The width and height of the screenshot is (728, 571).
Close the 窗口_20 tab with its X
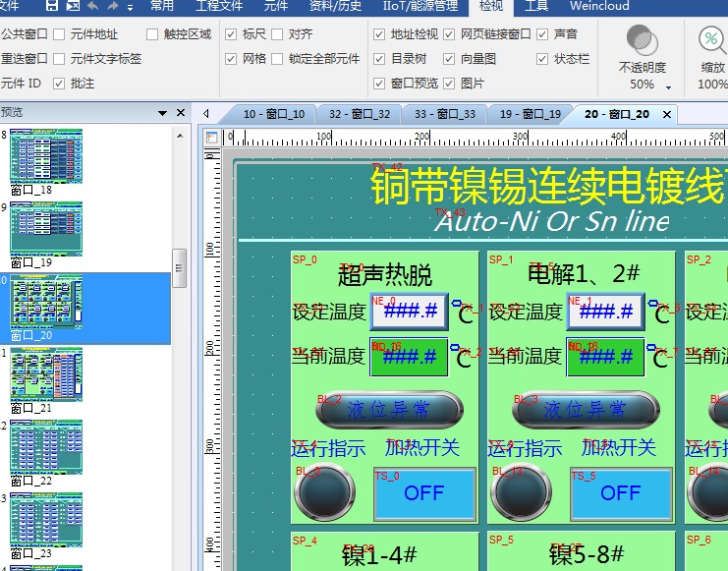pyautogui.click(x=669, y=114)
